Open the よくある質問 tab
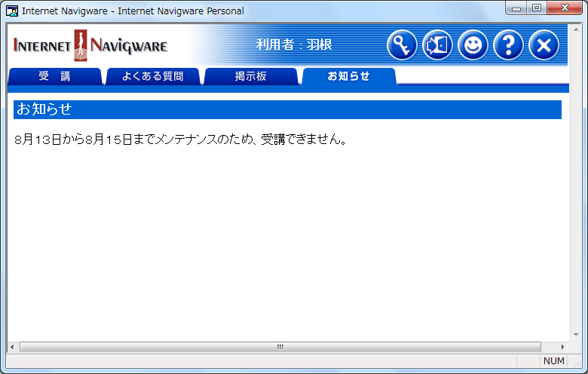Screen dimensions: 588x374 tap(152, 76)
